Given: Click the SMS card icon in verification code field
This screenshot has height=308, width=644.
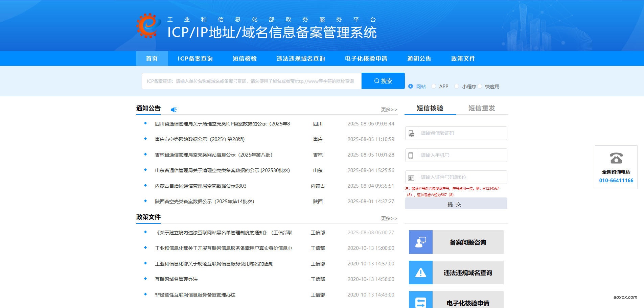Looking at the screenshot, I should pos(411,133).
